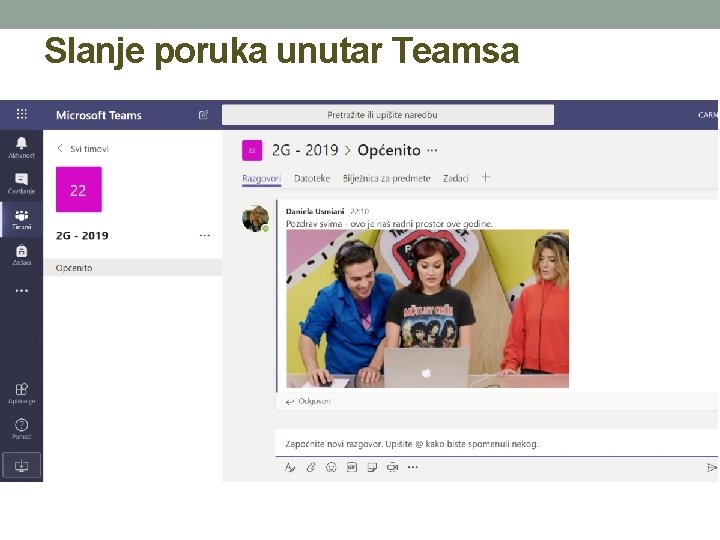Click the download desktop app icon
The height and width of the screenshot is (540, 720).
[22, 466]
